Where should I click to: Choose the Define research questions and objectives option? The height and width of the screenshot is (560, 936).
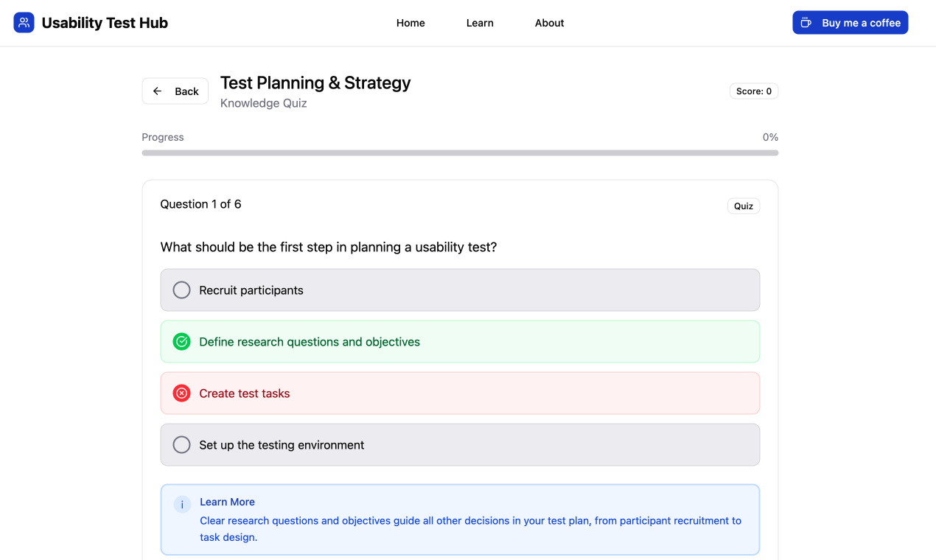310,342
